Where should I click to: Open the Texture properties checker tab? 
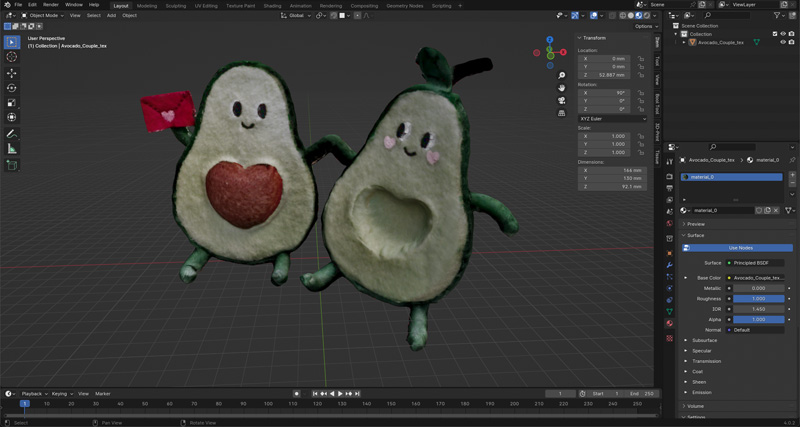click(x=670, y=338)
